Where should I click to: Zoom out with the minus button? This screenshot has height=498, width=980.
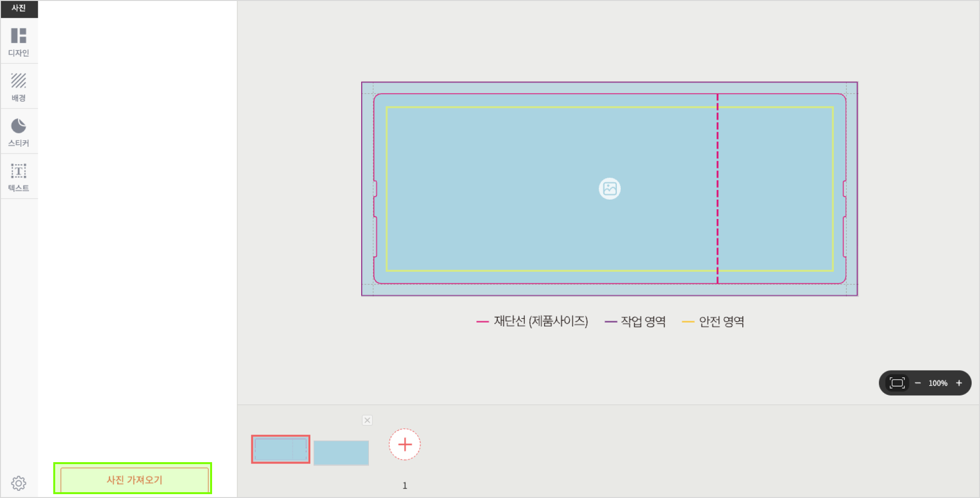pyautogui.click(x=918, y=383)
